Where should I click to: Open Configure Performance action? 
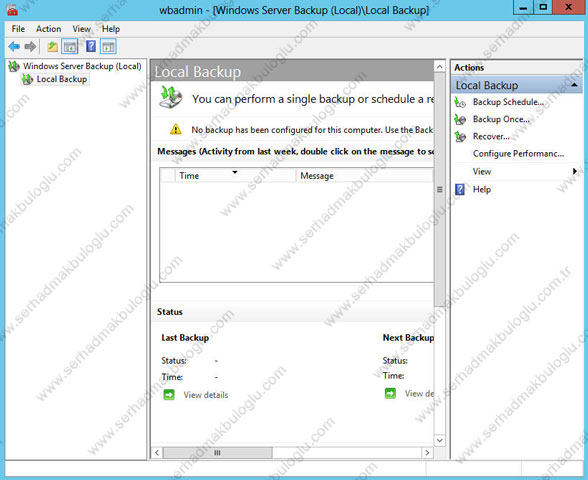[518, 154]
